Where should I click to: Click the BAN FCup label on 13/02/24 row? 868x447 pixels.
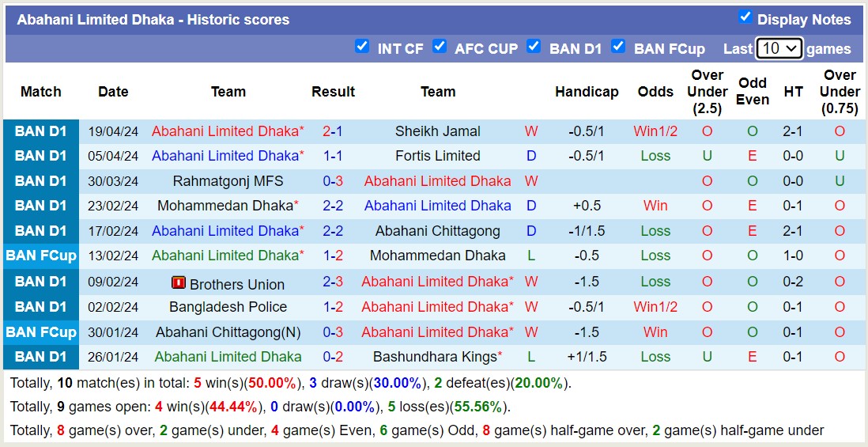point(41,256)
